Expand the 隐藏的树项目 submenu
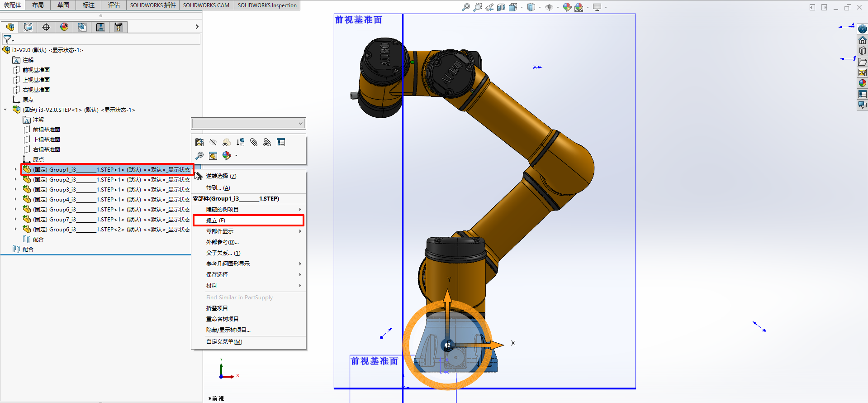The width and height of the screenshot is (868, 403). (x=248, y=210)
